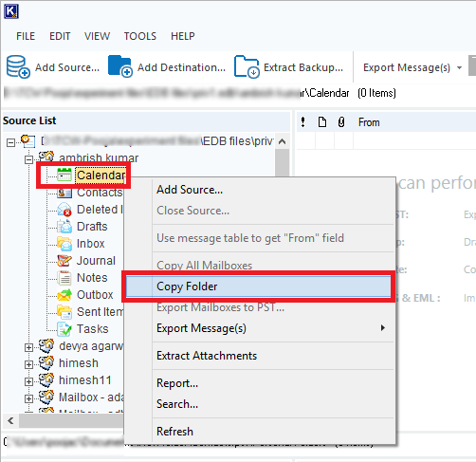This screenshot has height=462, width=476.
Task: Expand the himesh mailbox node
Action: click(x=28, y=364)
